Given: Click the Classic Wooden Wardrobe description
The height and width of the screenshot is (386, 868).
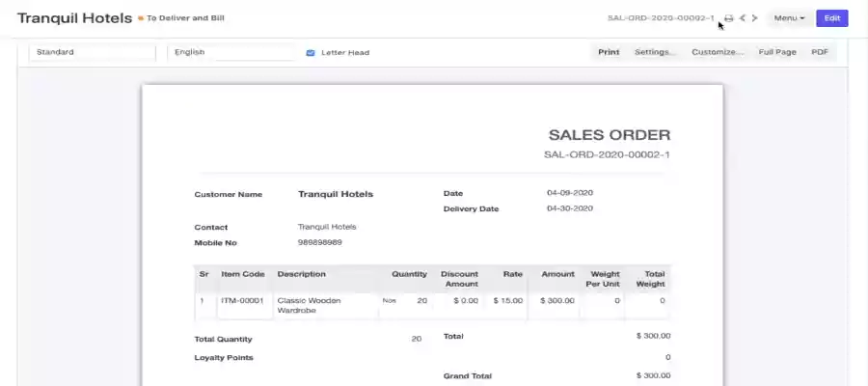Looking at the screenshot, I should click(x=309, y=305).
